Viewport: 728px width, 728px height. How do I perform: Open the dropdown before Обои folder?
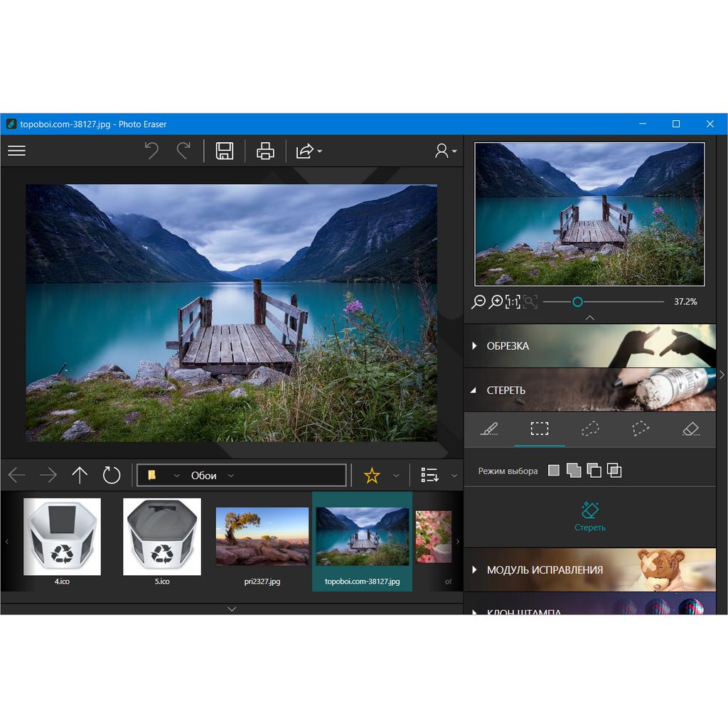[x=176, y=476]
